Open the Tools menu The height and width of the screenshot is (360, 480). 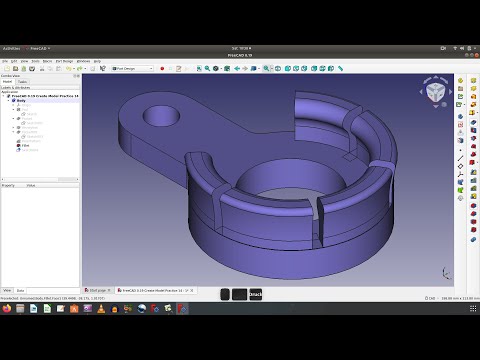(x=35, y=61)
